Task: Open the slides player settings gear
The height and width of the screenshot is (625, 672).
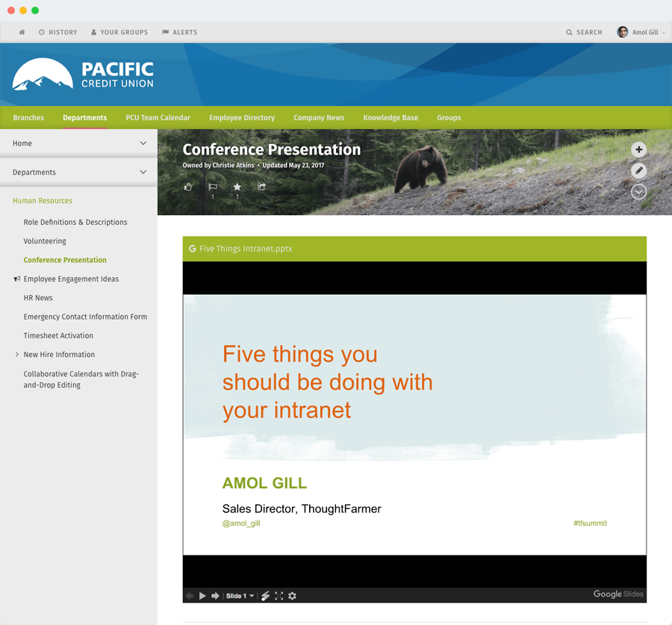Action: (292, 596)
